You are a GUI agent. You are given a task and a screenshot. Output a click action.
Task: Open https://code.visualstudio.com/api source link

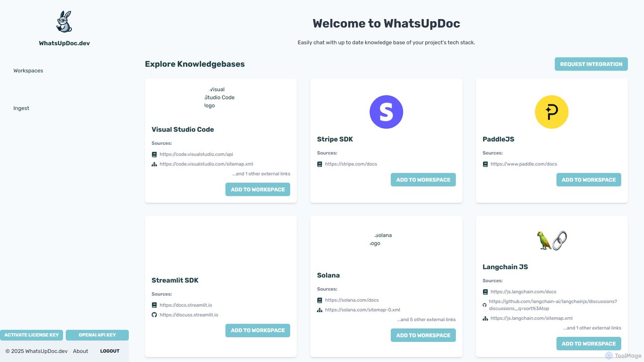click(x=196, y=154)
